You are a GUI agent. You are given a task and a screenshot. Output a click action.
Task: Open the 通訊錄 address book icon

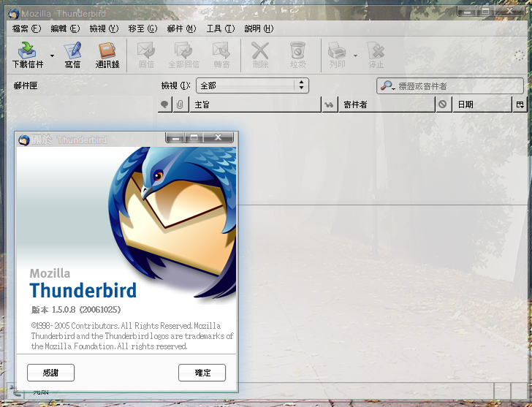pyautogui.click(x=107, y=50)
